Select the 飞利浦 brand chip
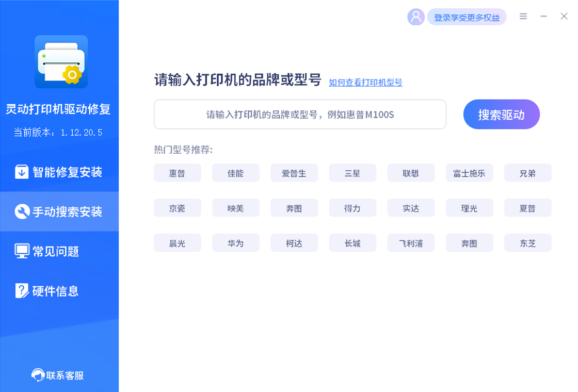 411,243
